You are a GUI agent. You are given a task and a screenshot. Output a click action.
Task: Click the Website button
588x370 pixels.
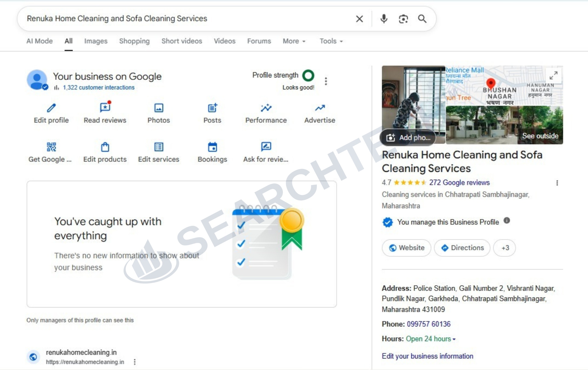coord(406,248)
